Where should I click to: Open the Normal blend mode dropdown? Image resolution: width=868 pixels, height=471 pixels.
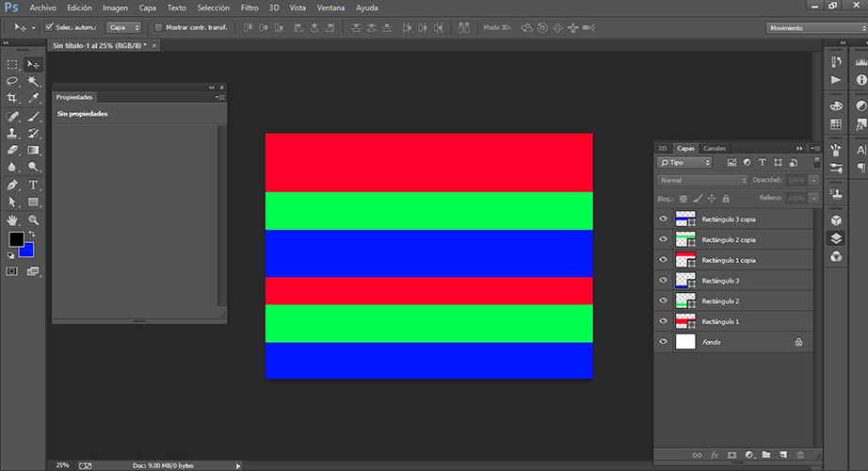pos(702,180)
